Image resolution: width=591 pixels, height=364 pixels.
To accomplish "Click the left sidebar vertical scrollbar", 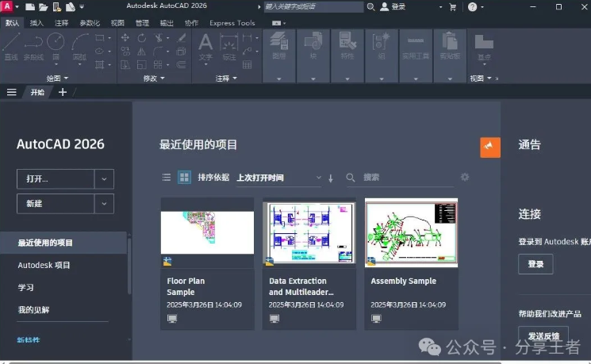I will [129, 264].
